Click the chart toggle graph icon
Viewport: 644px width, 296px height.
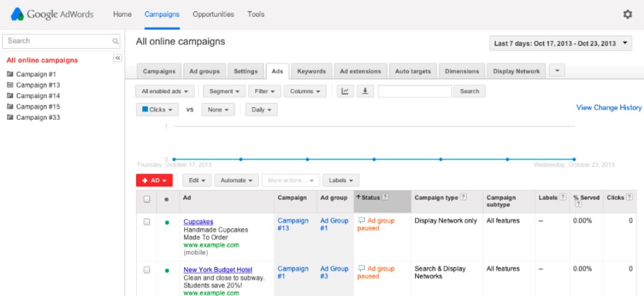coord(345,91)
